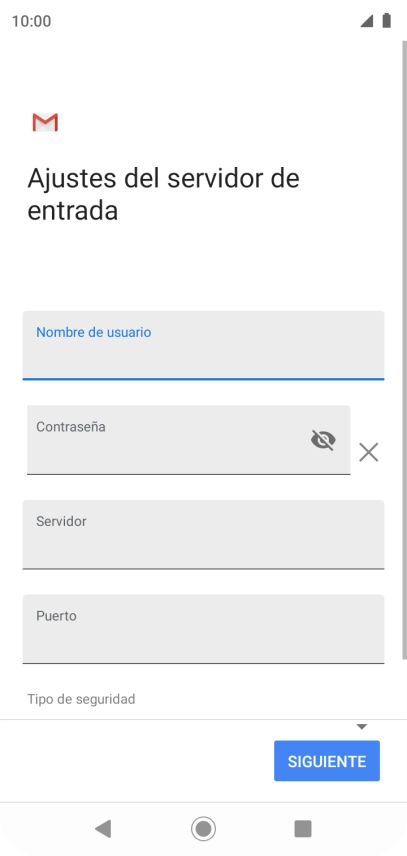This screenshot has width=407, height=856.
Task: Continue with the SIGUIENTE button
Action: (x=327, y=761)
